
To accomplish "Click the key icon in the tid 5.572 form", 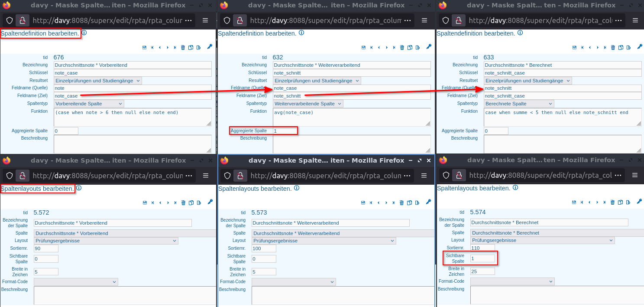I will (x=210, y=202).
